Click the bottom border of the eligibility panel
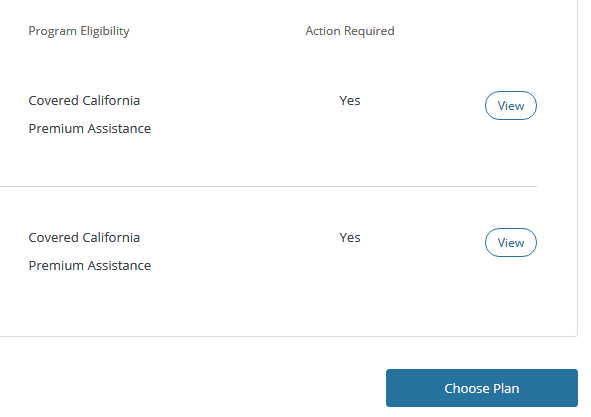Image resolution: width=591 pixels, height=417 pixels. [288, 336]
